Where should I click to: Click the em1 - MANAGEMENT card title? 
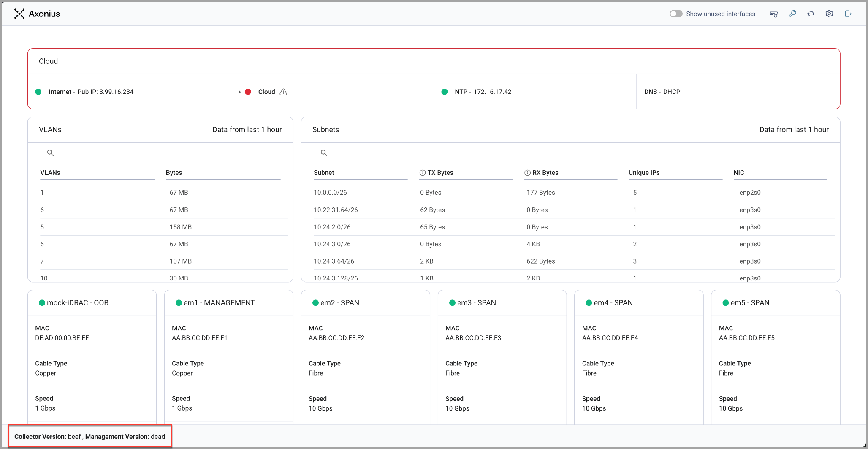tap(219, 303)
